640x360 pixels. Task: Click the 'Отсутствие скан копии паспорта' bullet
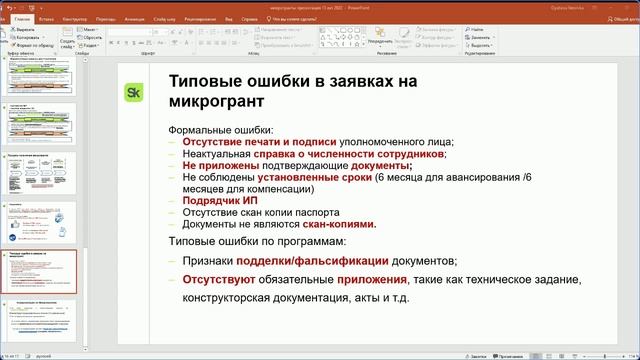point(261,212)
